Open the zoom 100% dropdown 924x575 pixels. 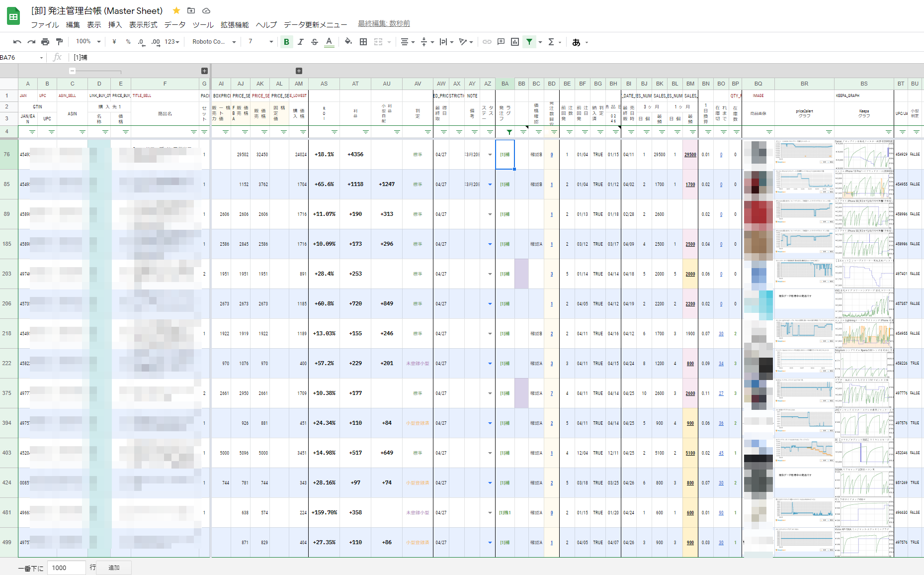[x=88, y=42]
